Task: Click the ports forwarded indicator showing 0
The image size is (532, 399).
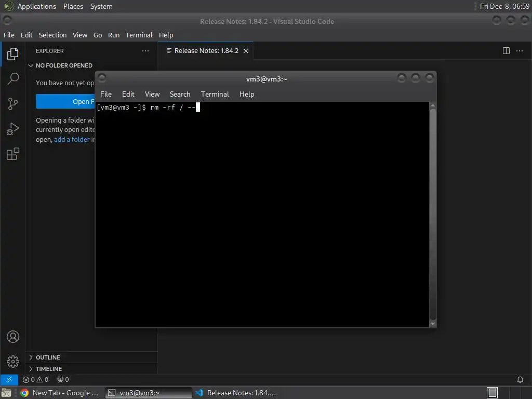Action: tap(63, 379)
